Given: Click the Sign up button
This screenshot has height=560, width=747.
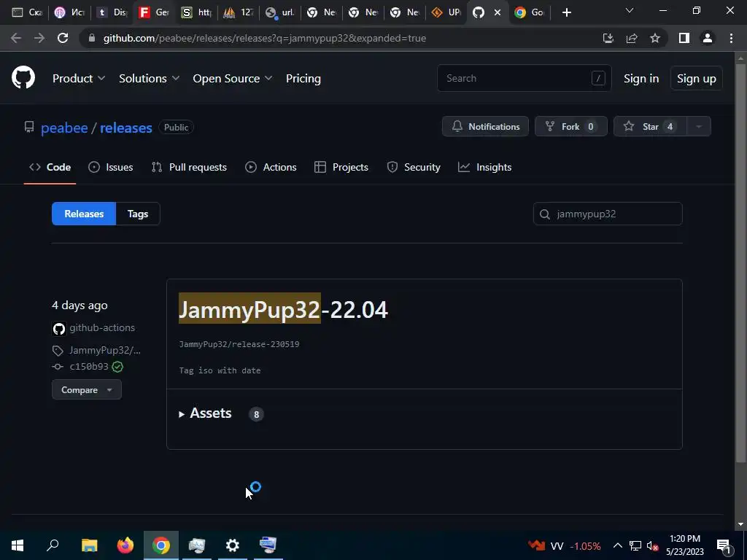Looking at the screenshot, I should click(x=697, y=79).
